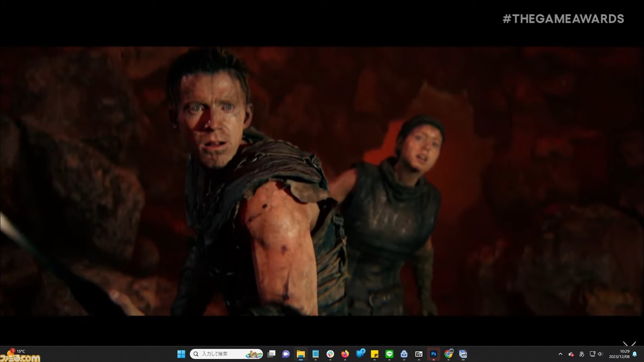Open Task View from the taskbar

point(272,354)
